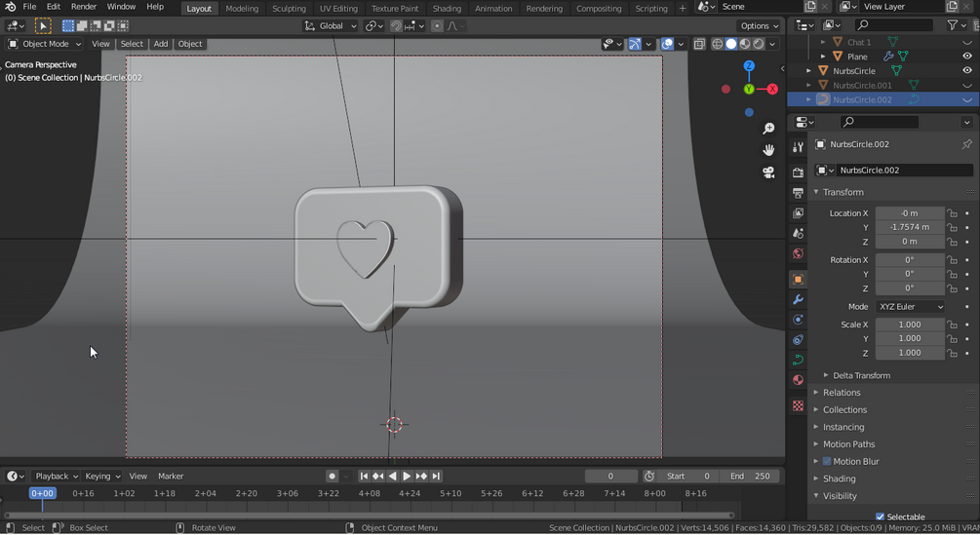
Task: Open the File menu
Action: (29, 7)
